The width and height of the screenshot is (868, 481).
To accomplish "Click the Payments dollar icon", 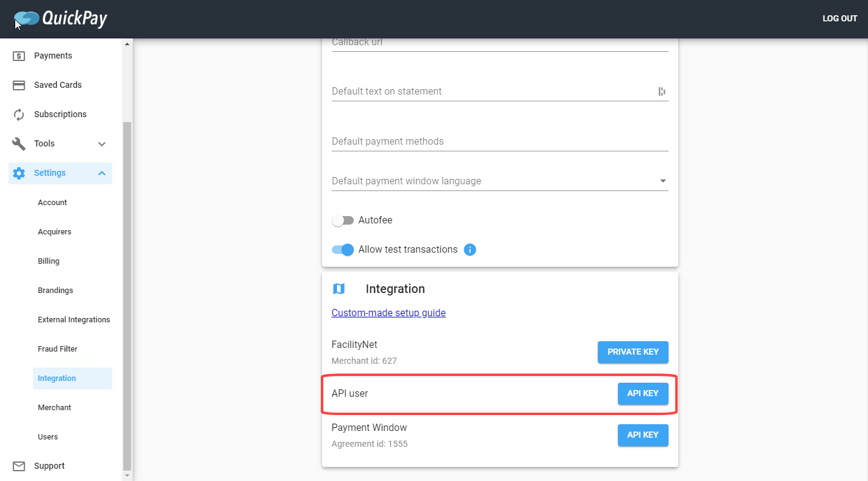I will (x=19, y=56).
